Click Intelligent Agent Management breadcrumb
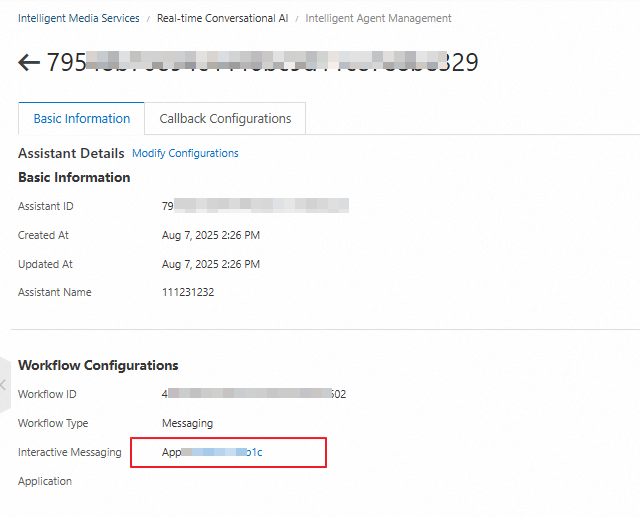 (378, 18)
